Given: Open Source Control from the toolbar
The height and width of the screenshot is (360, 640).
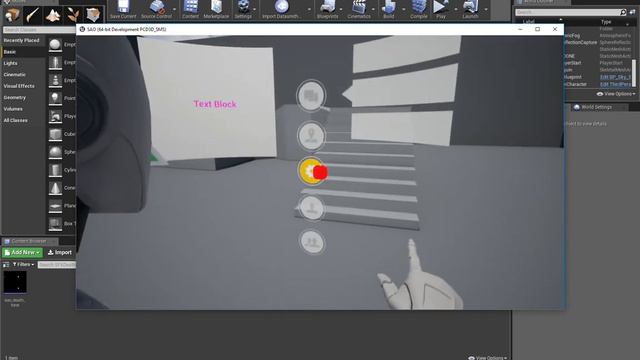Looking at the screenshot, I should (156, 9).
